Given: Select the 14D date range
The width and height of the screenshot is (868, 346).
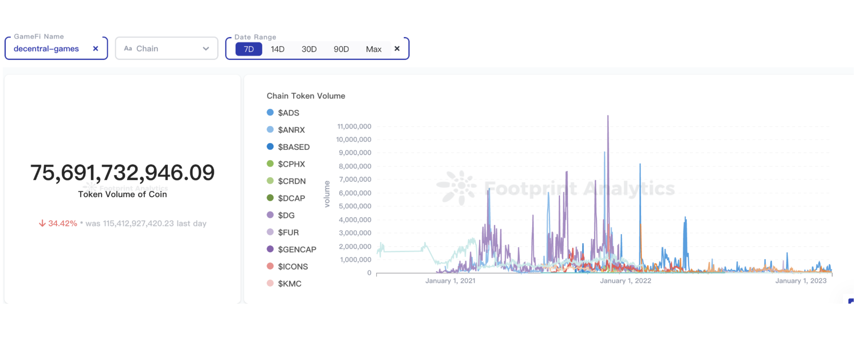Looking at the screenshot, I should coord(277,49).
